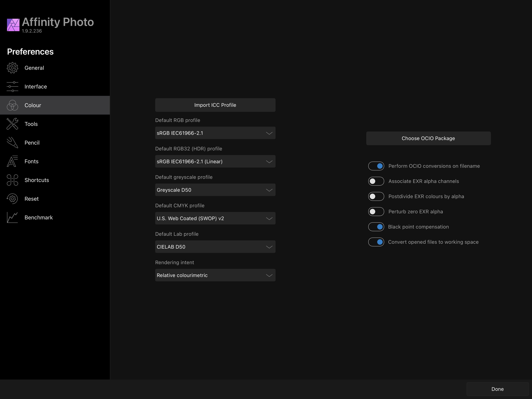Image resolution: width=532 pixels, height=399 pixels.
Task: Select the Colour preferences section
Action: (55, 105)
